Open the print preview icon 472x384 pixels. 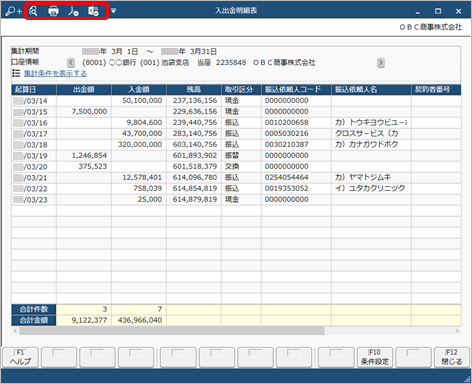(x=33, y=11)
